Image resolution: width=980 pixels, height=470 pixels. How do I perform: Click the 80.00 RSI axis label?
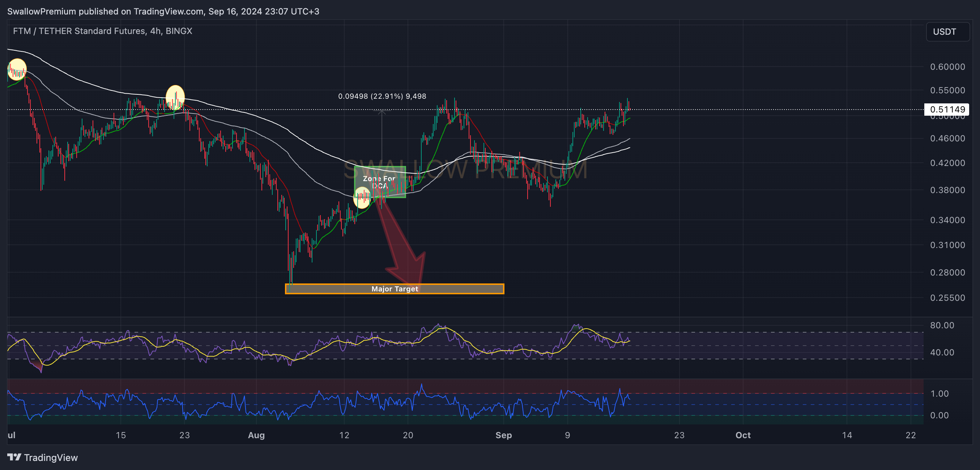pyautogui.click(x=942, y=325)
